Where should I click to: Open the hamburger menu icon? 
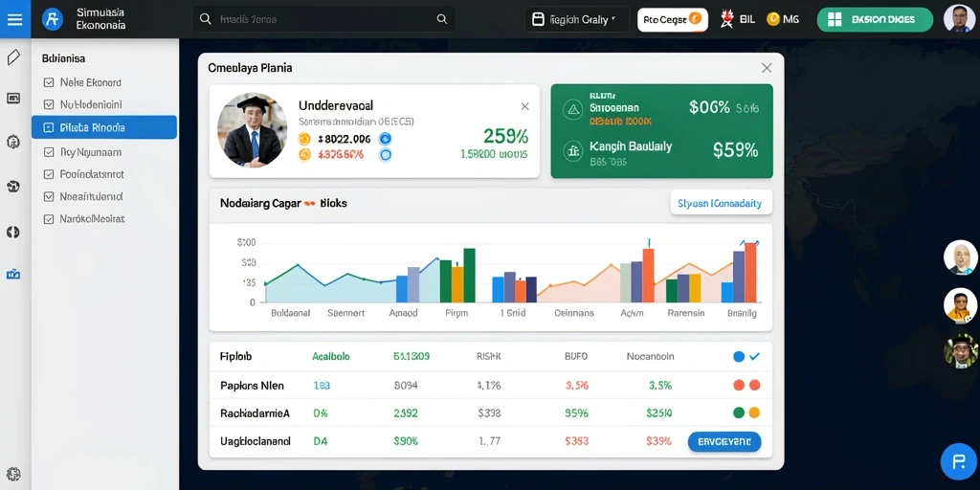(14, 19)
